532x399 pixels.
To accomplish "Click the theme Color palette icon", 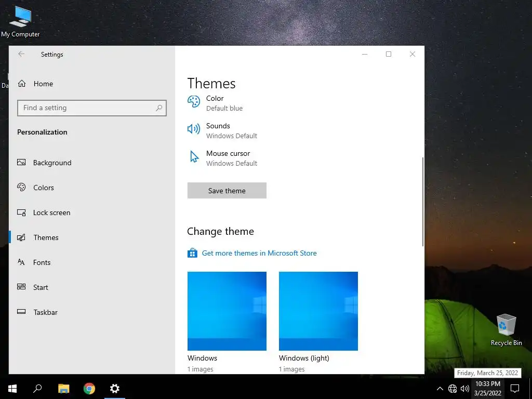I will [194, 101].
